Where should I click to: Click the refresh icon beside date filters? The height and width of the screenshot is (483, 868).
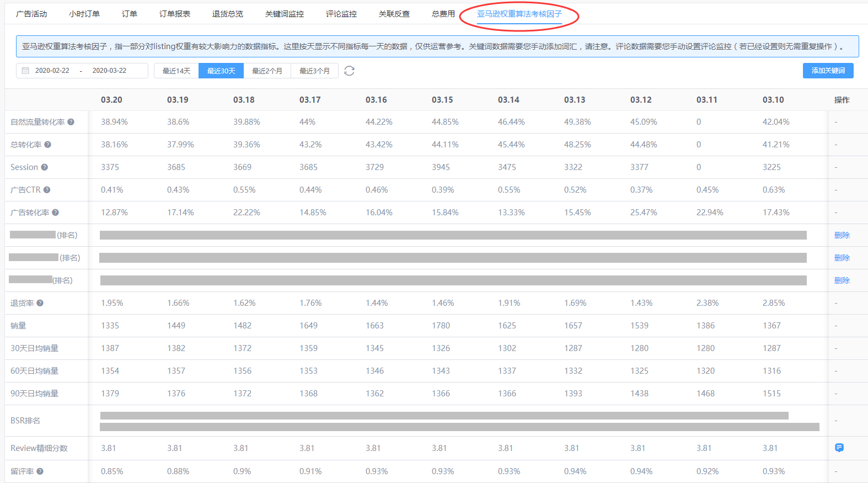[x=349, y=71]
